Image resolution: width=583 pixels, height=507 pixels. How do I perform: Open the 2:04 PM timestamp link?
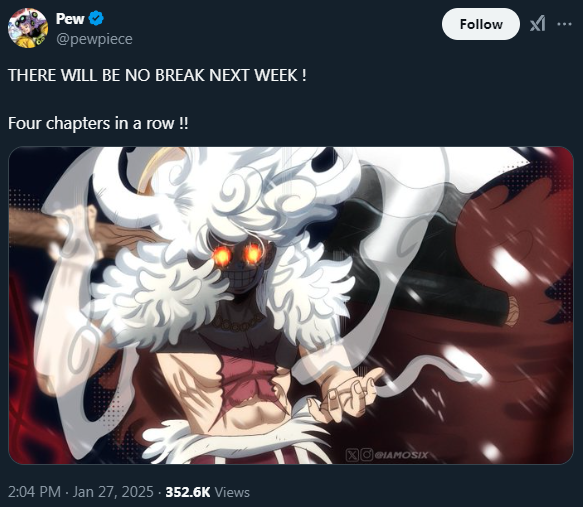(34, 492)
